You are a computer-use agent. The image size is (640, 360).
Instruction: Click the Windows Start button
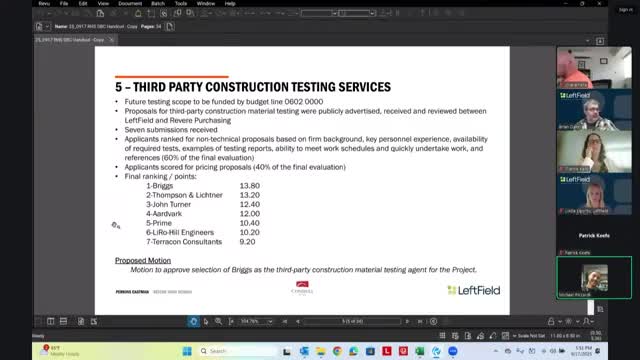pyautogui.click(x=187, y=351)
